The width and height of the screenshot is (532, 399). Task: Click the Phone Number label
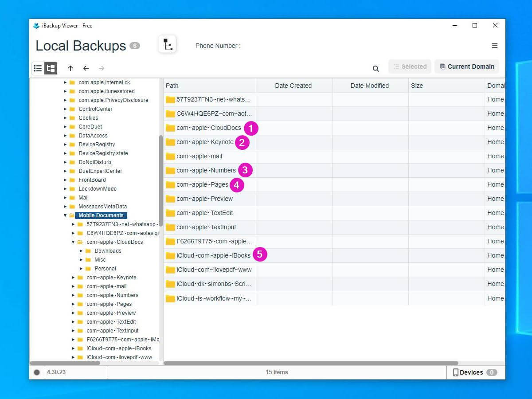(x=218, y=46)
